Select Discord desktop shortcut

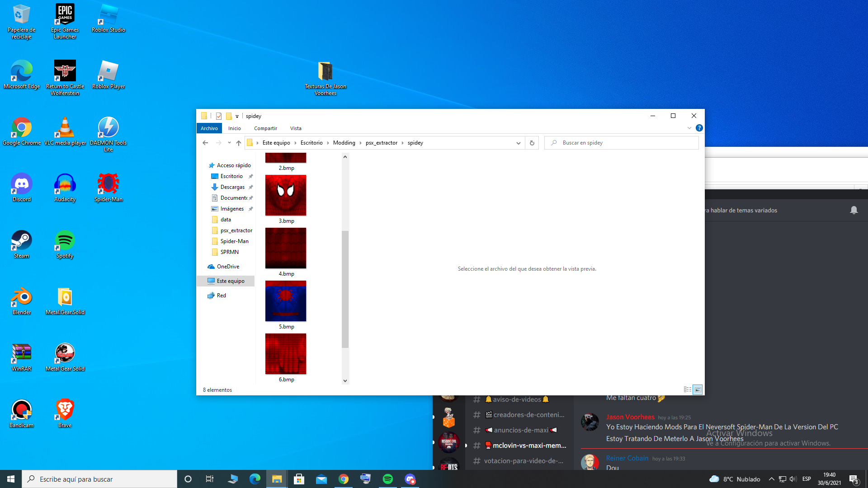(x=21, y=188)
